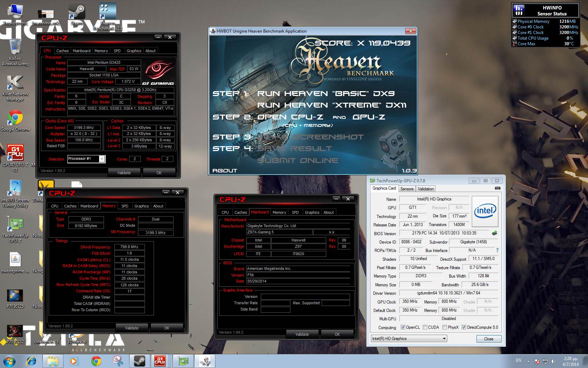
Task: Open the Intel(R) HD Graphics GPU dropdown
Action: [409, 339]
